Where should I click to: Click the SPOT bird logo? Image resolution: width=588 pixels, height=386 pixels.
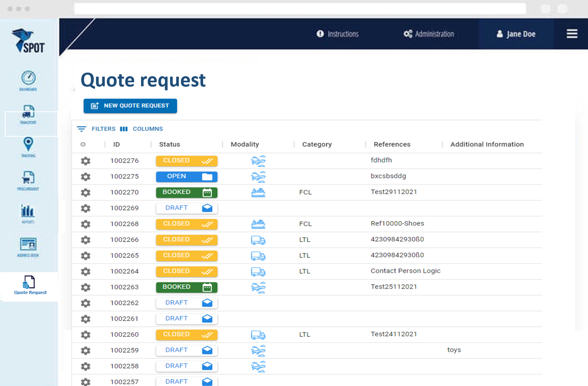click(28, 41)
